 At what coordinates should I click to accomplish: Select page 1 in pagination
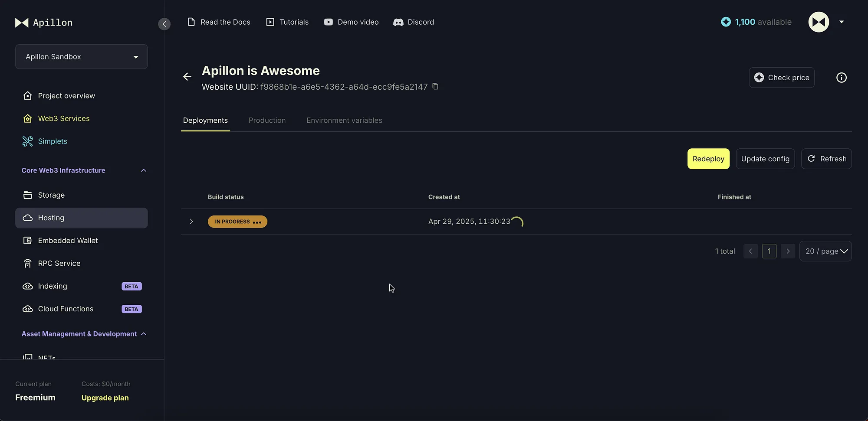click(769, 251)
